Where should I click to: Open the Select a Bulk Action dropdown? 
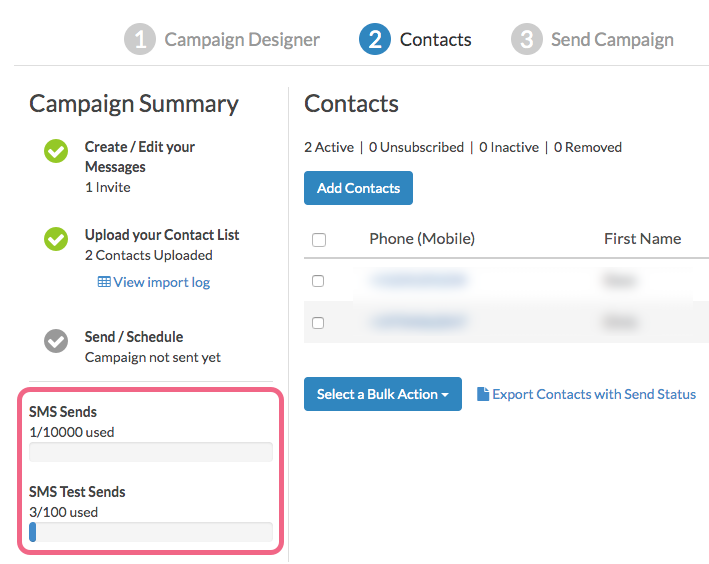[383, 394]
